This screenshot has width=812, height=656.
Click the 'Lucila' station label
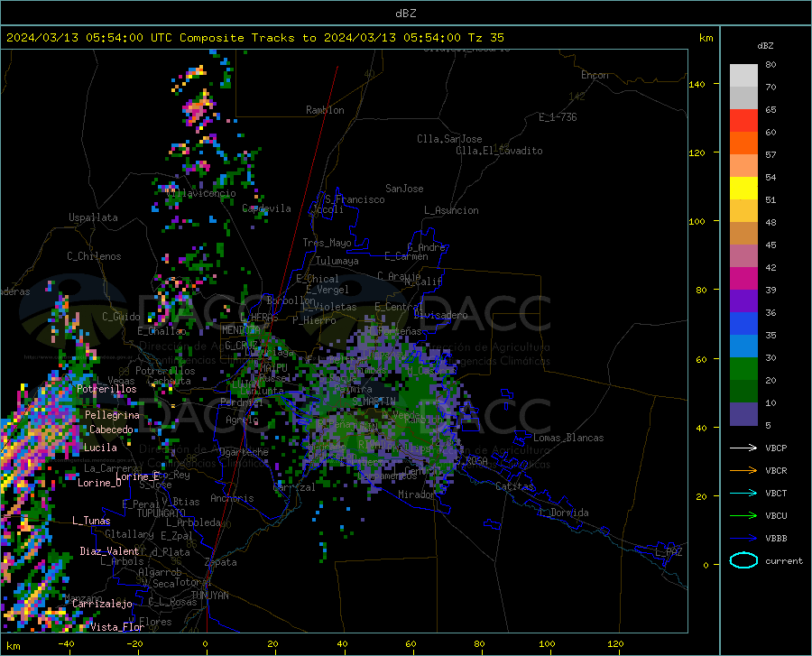pyautogui.click(x=100, y=448)
